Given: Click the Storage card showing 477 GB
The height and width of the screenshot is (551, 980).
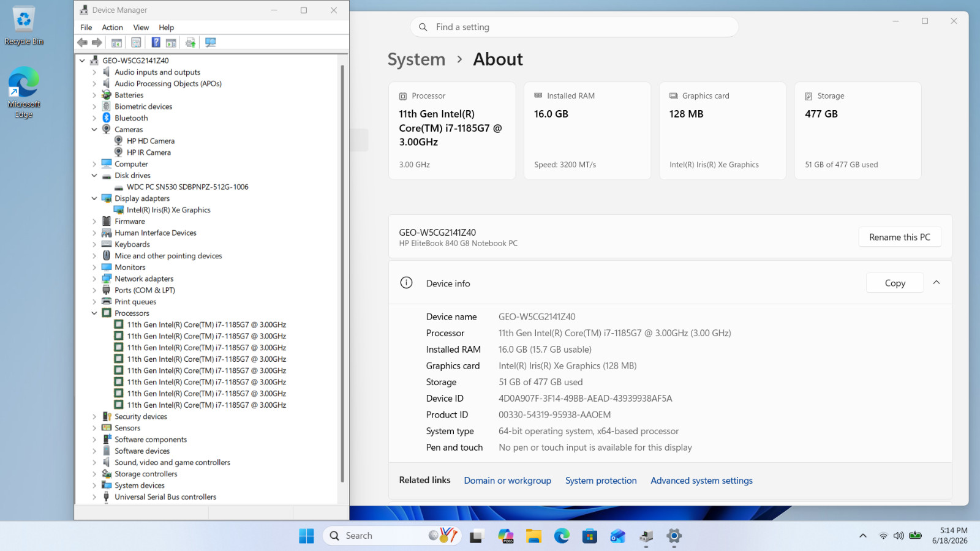Looking at the screenshot, I should (858, 130).
